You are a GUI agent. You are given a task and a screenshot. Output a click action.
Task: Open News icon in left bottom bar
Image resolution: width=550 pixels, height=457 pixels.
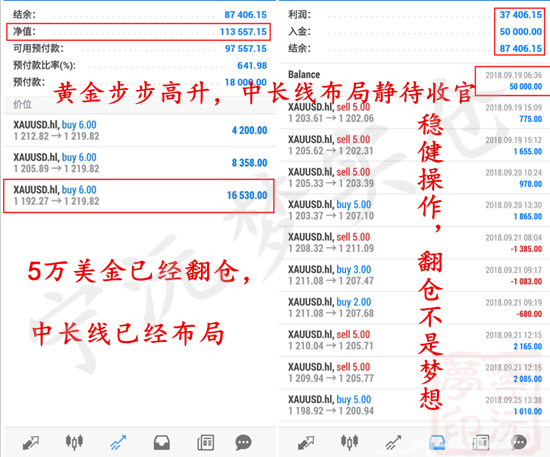pos(206,443)
